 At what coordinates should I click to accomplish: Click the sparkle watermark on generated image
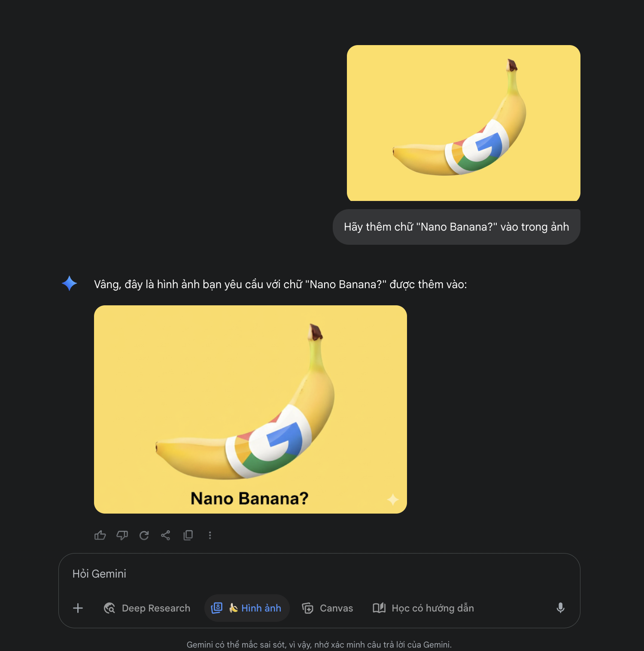(x=393, y=499)
